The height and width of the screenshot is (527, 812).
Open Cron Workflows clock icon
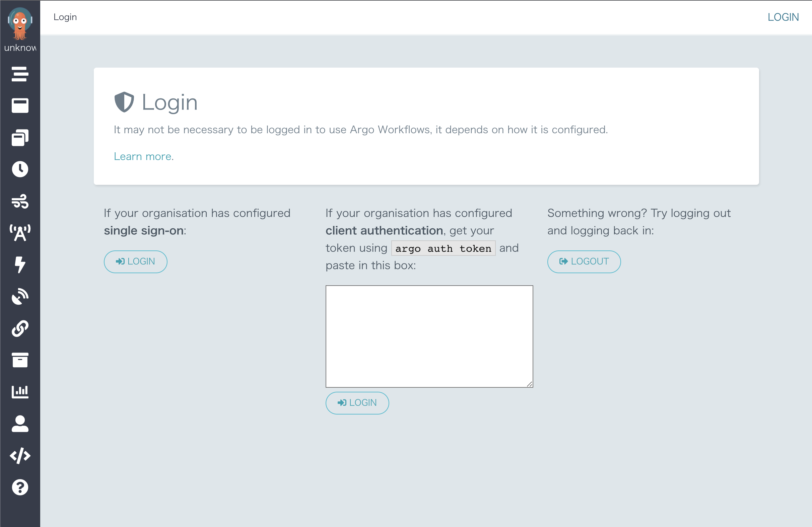pyautogui.click(x=20, y=169)
